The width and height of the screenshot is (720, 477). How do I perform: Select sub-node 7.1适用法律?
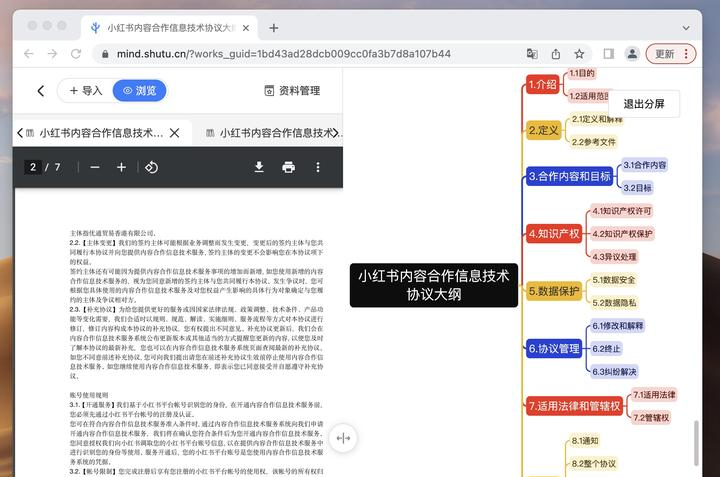(x=654, y=394)
